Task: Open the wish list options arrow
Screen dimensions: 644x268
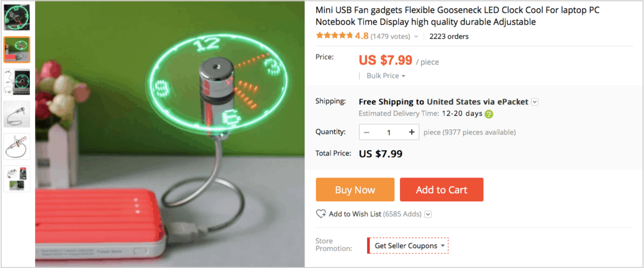Action: 428,214
